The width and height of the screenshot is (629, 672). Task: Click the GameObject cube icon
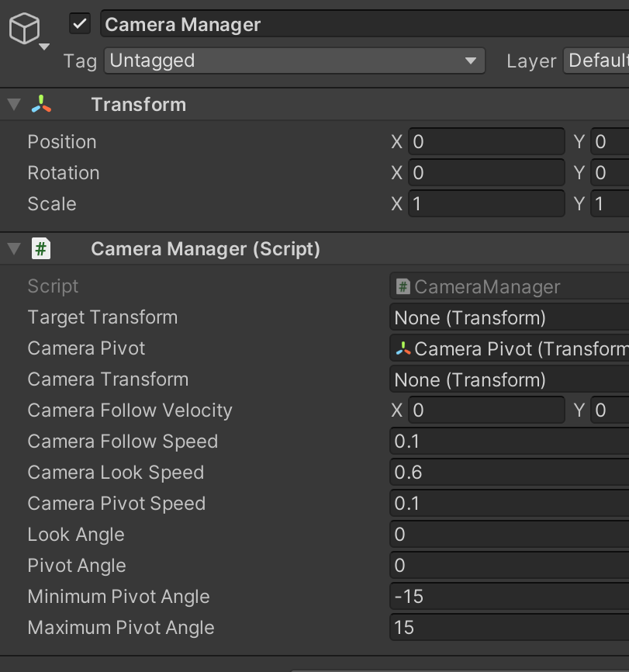pos(24,28)
